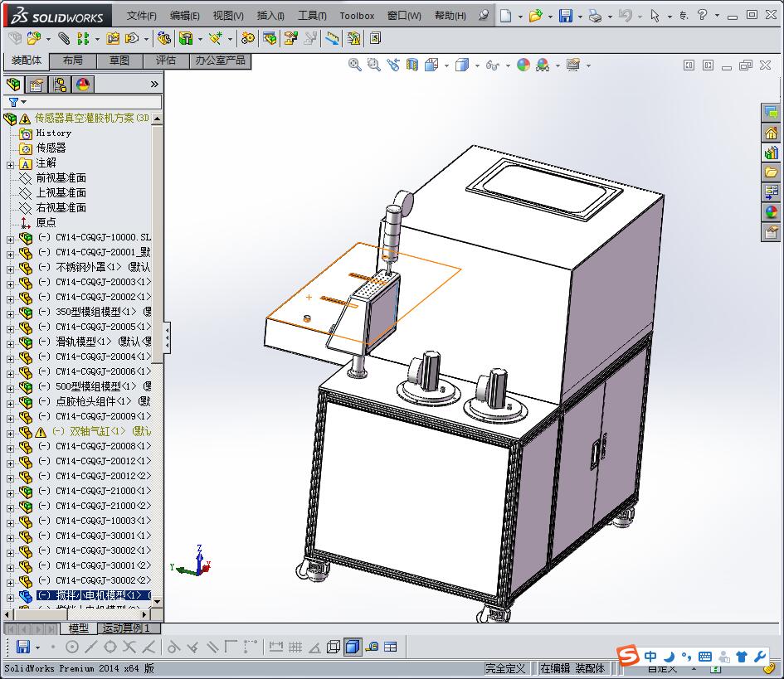This screenshot has width=784, height=679.
Task: Click the Appearances ball in task pane
Action: tap(771, 212)
